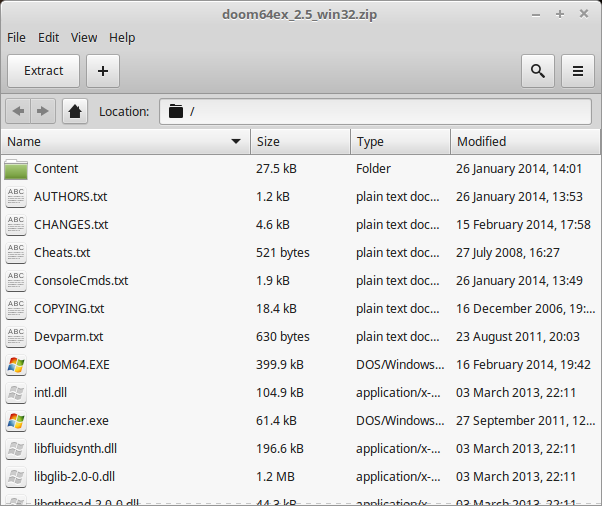Click the ConsoleCmds.txt file name

(81, 281)
